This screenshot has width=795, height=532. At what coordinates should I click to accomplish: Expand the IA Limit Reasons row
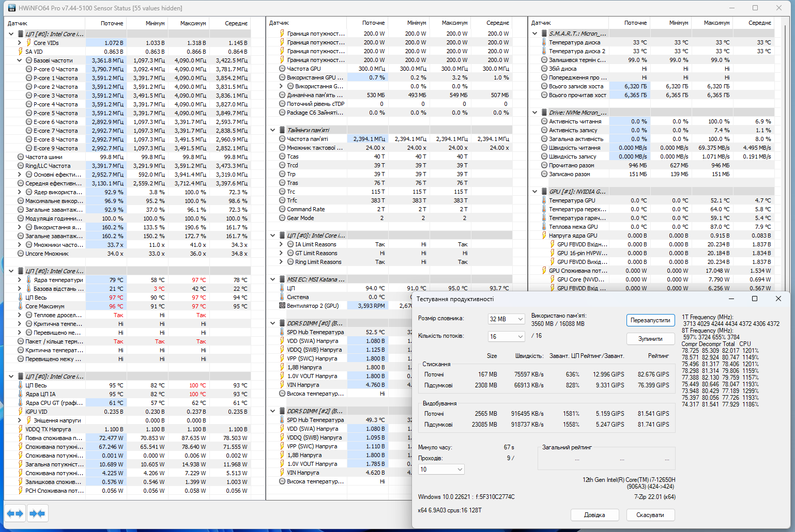click(281, 244)
